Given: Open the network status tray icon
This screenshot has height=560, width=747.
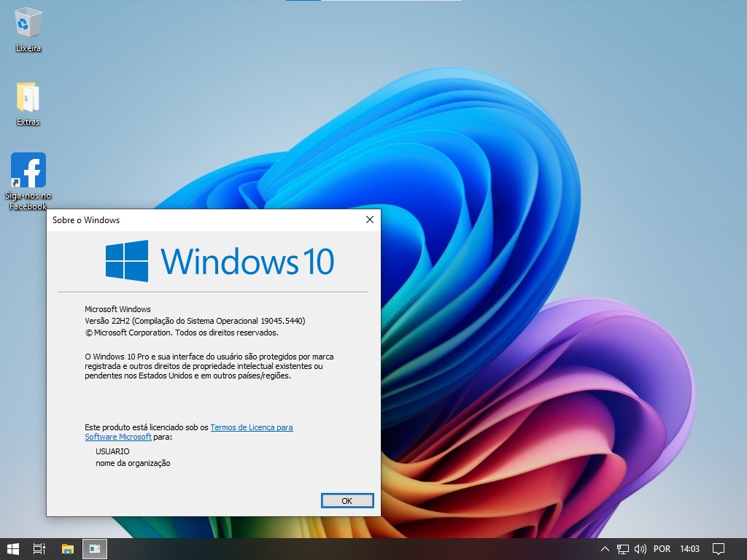Looking at the screenshot, I should pyautogui.click(x=623, y=549).
